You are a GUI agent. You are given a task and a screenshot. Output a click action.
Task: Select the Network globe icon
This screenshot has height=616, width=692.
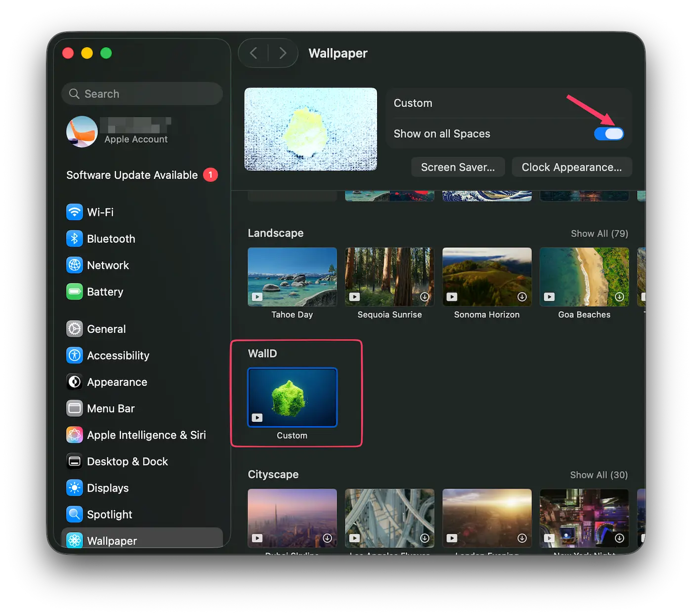pyautogui.click(x=75, y=265)
